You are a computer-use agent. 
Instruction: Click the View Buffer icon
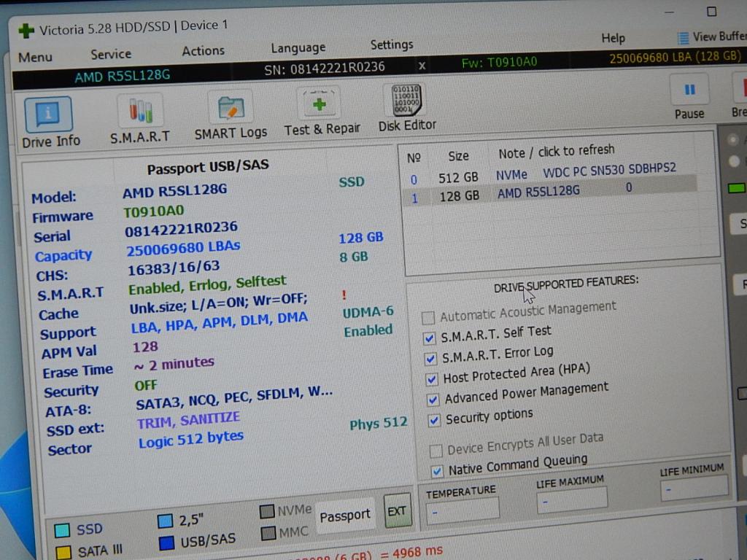[x=683, y=38]
